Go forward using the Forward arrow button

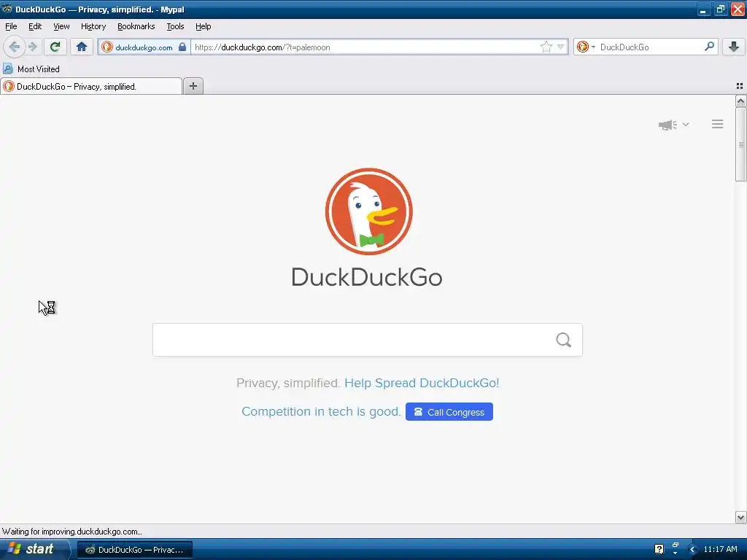(33, 47)
